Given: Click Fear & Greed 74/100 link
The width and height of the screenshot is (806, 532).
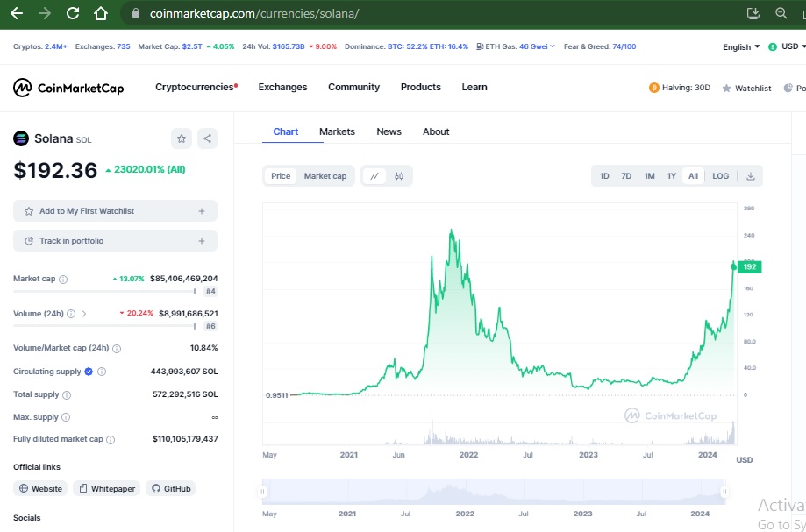Looking at the screenshot, I should pos(600,46).
